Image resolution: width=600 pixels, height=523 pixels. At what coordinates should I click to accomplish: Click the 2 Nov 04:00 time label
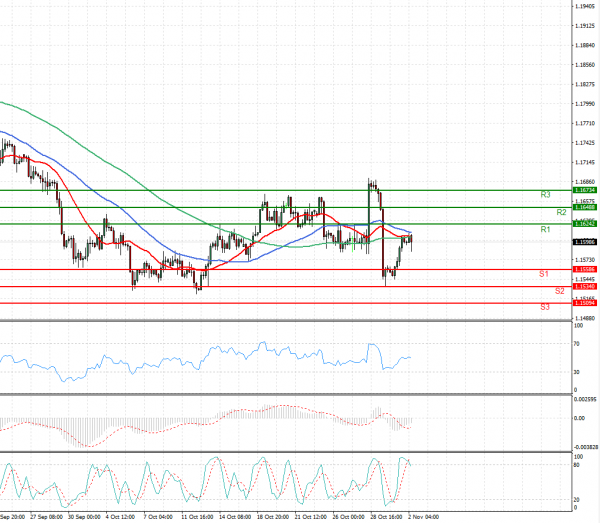pos(424,517)
